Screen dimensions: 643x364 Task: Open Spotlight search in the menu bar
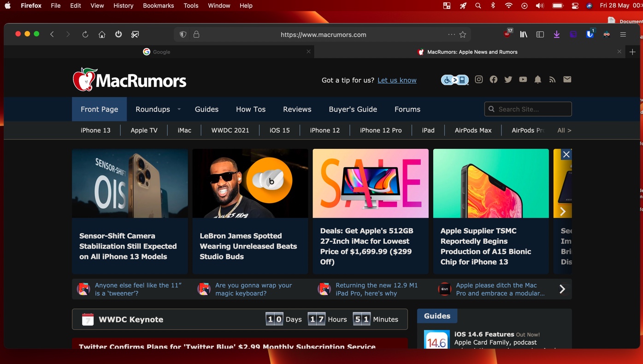478,6
